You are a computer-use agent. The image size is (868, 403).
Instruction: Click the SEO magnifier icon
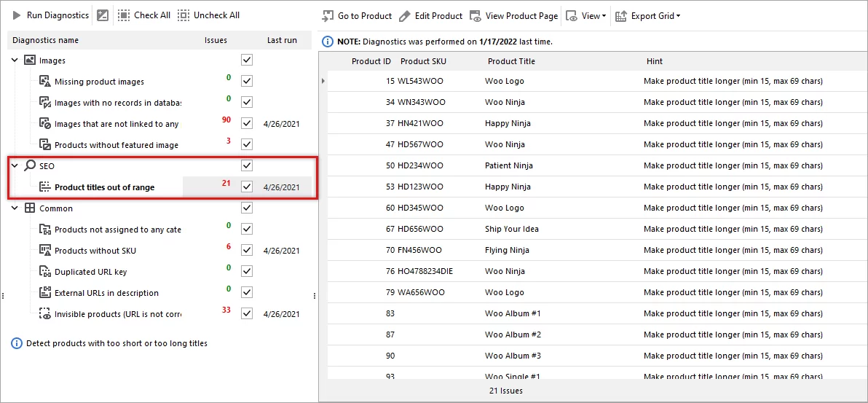[30, 166]
